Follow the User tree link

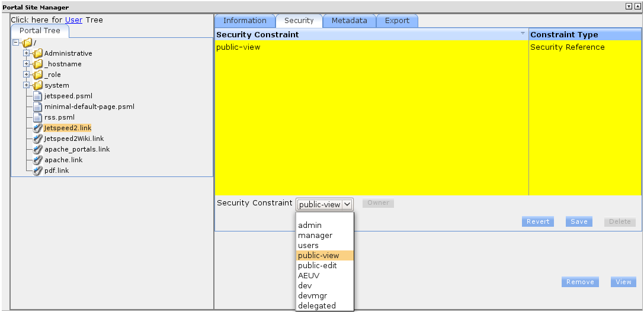click(73, 20)
